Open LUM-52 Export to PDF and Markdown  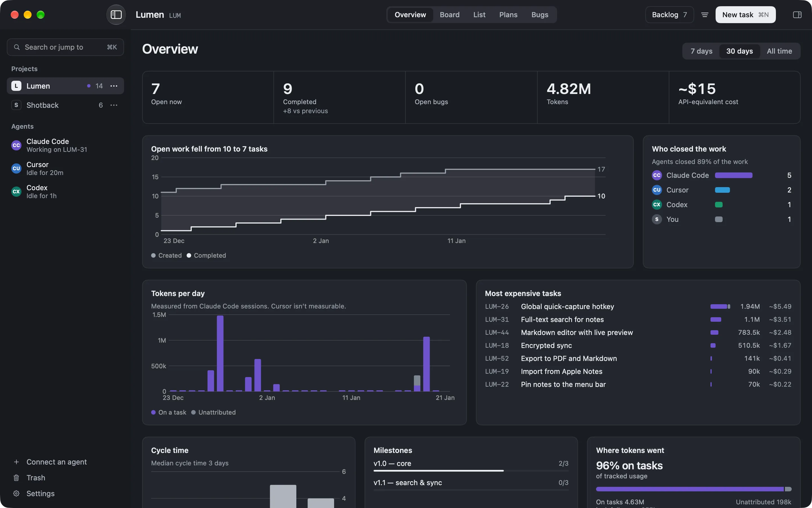638,358
